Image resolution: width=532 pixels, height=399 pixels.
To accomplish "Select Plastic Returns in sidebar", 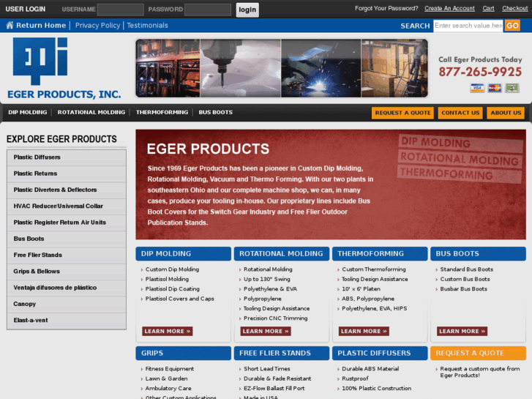I will pos(67,174).
